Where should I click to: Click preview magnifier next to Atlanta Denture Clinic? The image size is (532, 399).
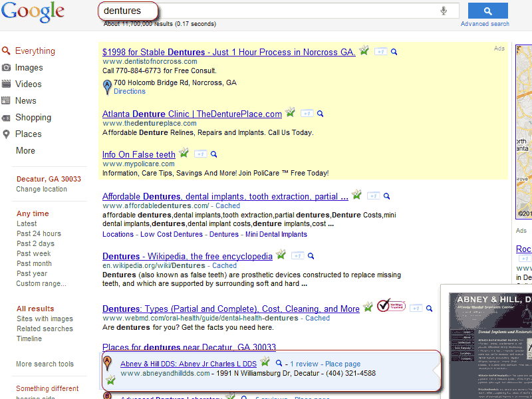320,114
